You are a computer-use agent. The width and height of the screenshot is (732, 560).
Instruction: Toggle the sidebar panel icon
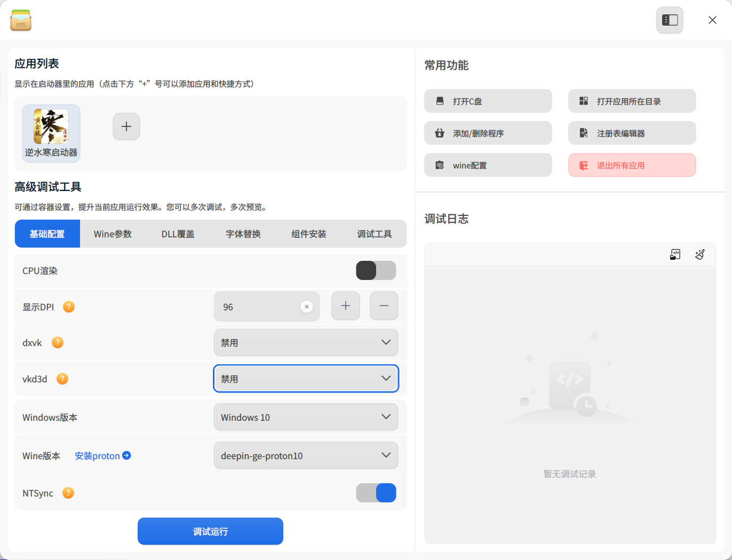(670, 20)
